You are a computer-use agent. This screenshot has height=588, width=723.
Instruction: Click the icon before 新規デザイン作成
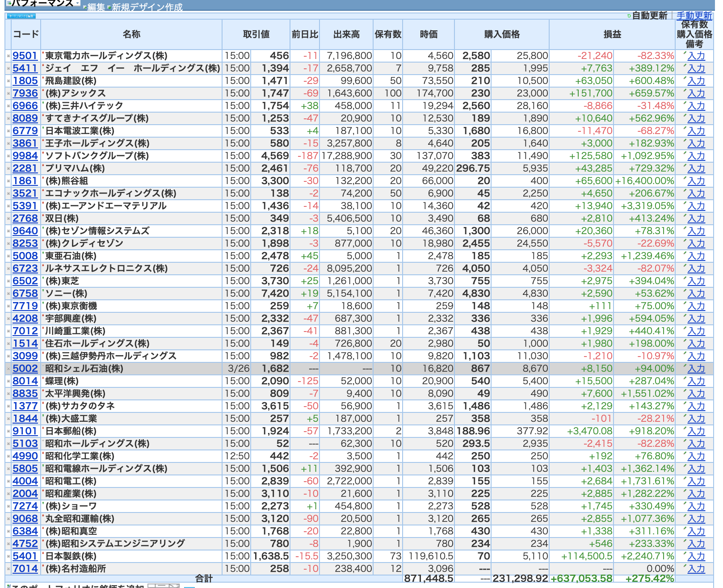(109, 7)
